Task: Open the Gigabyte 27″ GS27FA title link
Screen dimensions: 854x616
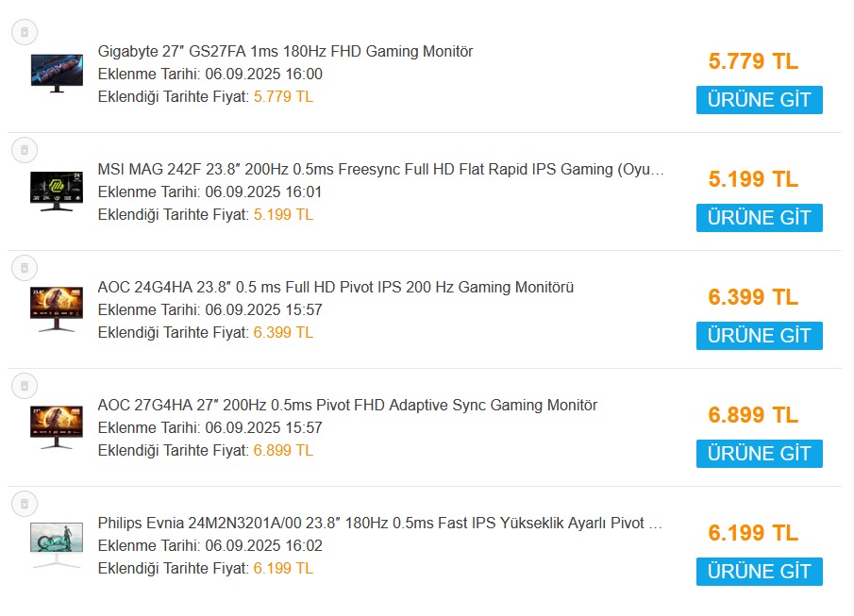Action: pos(285,52)
